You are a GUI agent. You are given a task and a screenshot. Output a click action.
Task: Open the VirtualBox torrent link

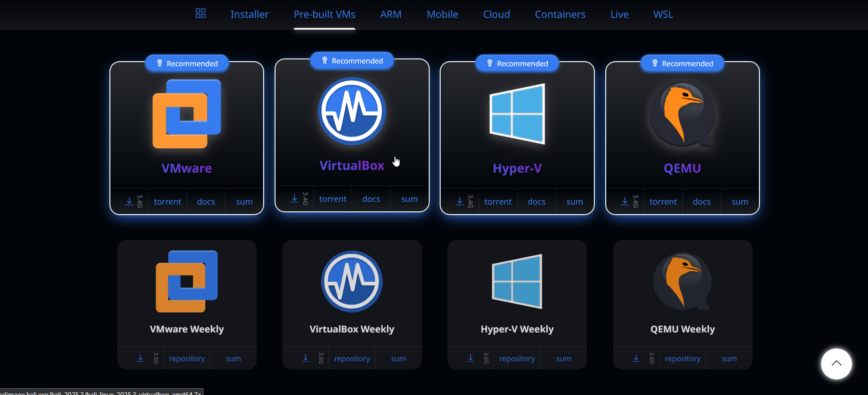pos(333,199)
